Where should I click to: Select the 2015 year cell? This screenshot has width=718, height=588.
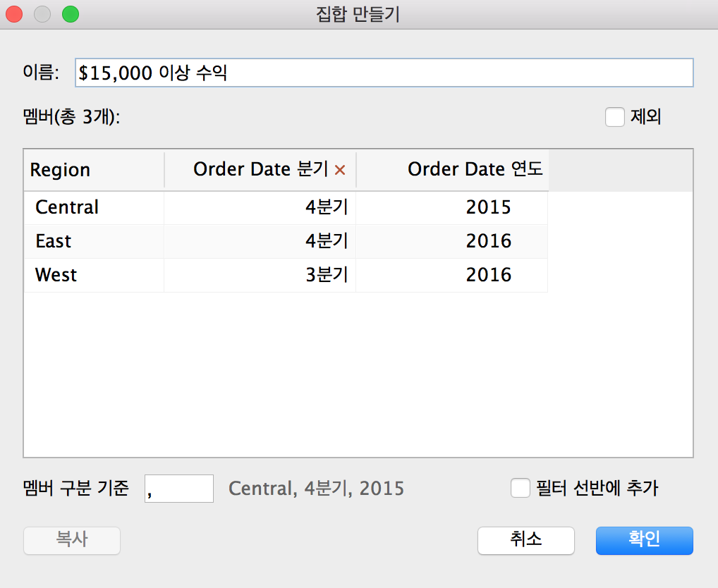[451, 207]
